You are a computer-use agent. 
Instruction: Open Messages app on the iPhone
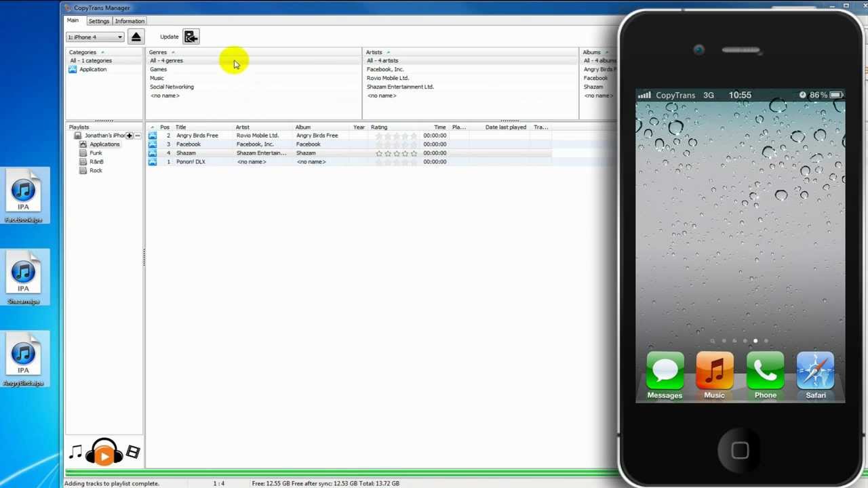665,375
